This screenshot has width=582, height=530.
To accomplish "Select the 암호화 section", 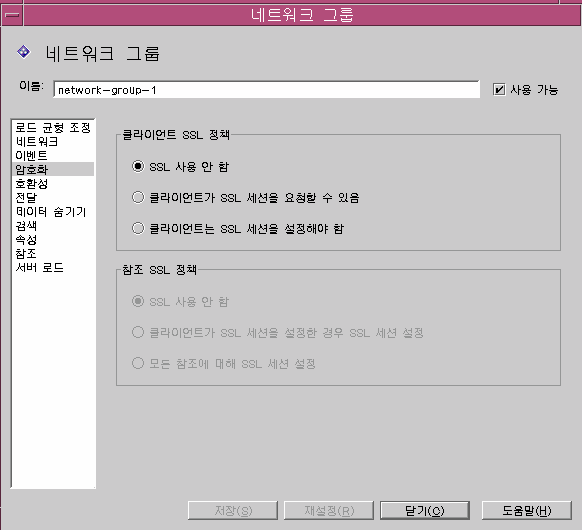I will click(x=53, y=169).
